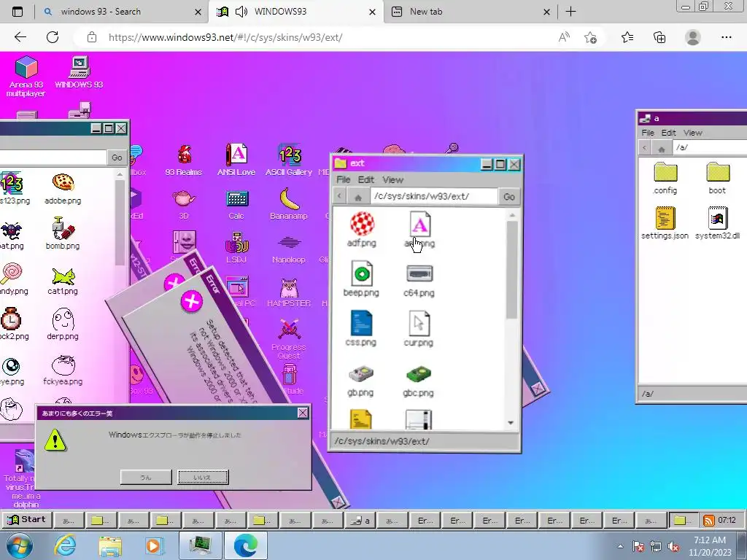Click Go button in ext window

point(508,197)
